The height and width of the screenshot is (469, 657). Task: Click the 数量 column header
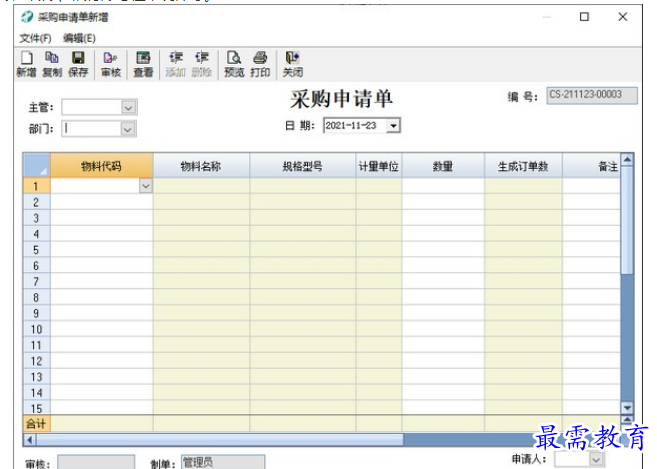[x=443, y=166]
